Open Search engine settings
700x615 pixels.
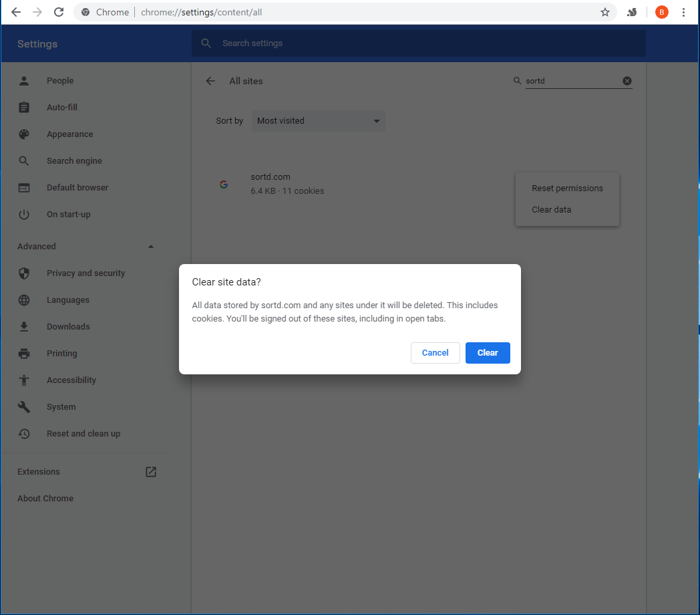coord(75,161)
